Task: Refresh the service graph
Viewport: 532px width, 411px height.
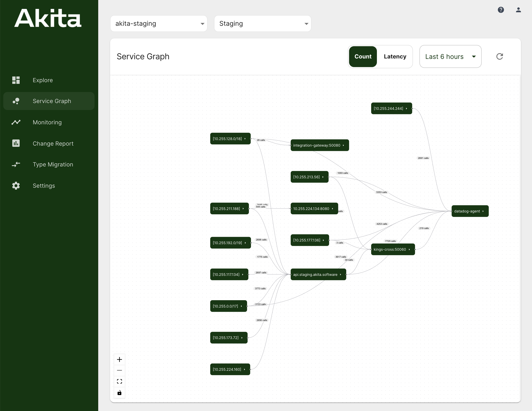Action: [x=499, y=56]
